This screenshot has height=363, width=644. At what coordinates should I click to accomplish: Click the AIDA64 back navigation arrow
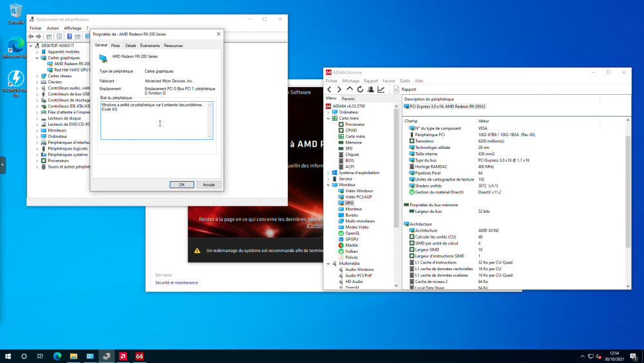329,89
